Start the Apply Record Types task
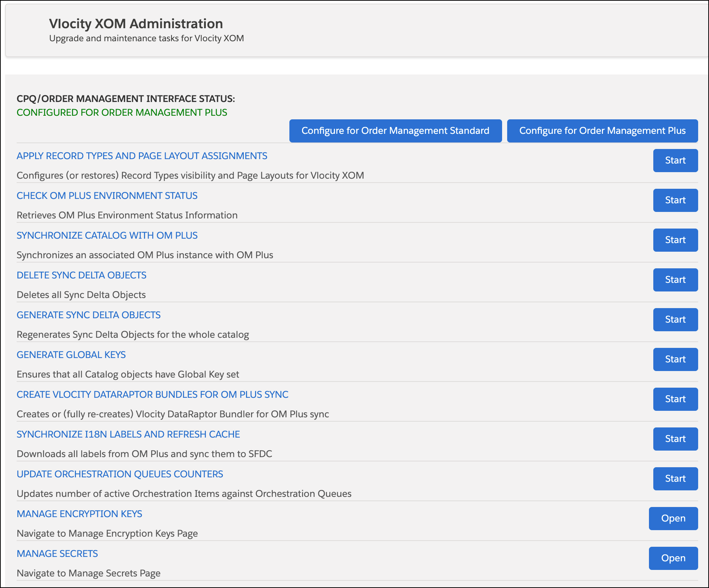The height and width of the screenshot is (588, 709). click(x=675, y=161)
